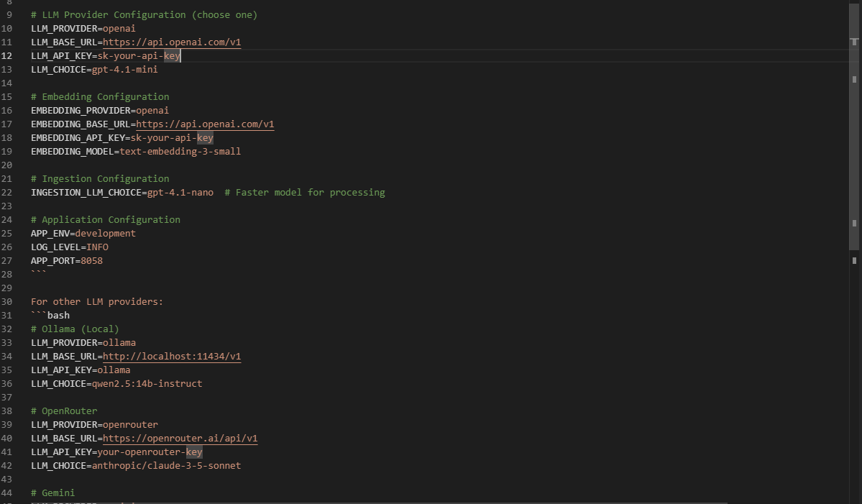Follow the http://localhost:11434/v1 link
Image resolution: width=862 pixels, height=504 pixels.
coord(172,356)
